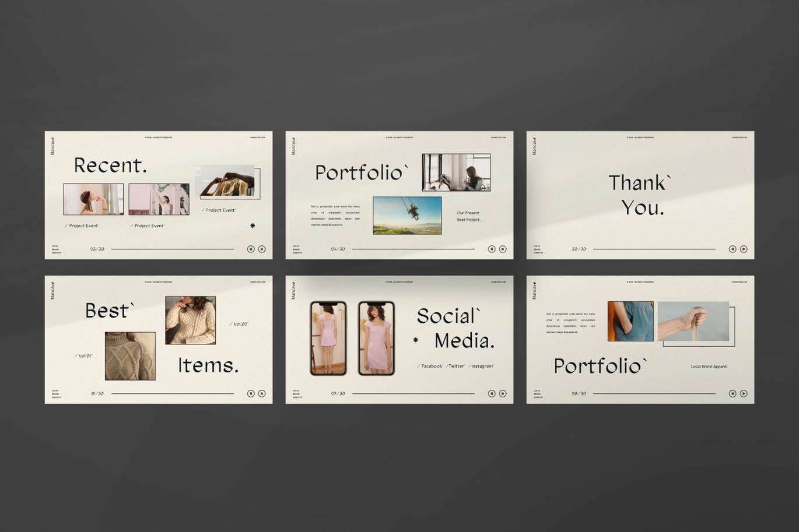Click the next arrow on the Recent slide
The width and height of the screenshot is (799, 532).
point(262,249)
